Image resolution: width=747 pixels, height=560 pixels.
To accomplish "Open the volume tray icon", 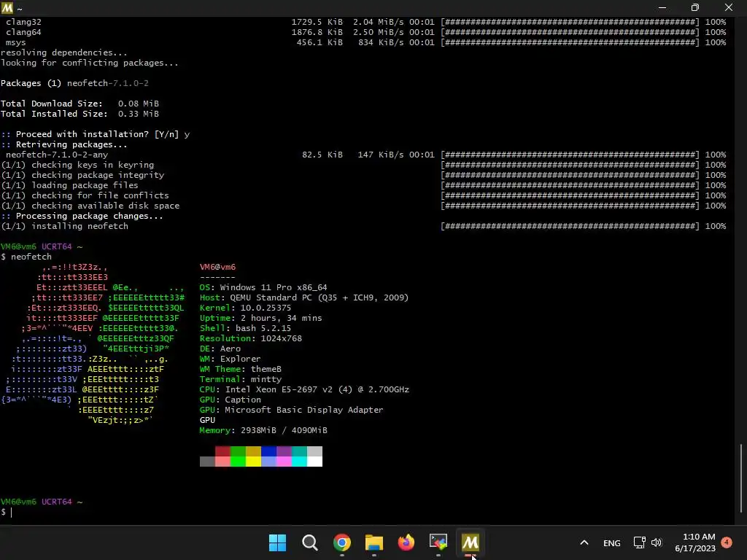I will (657, 542).
